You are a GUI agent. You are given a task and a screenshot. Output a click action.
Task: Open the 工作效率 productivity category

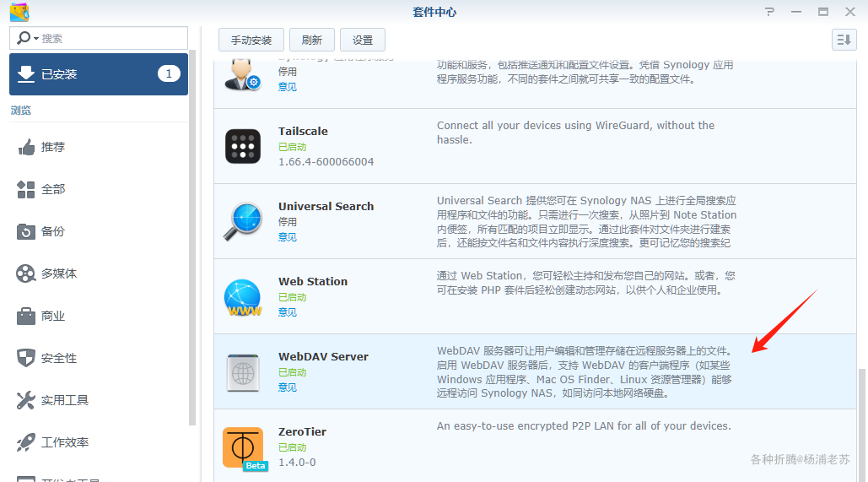coord(99,442)
